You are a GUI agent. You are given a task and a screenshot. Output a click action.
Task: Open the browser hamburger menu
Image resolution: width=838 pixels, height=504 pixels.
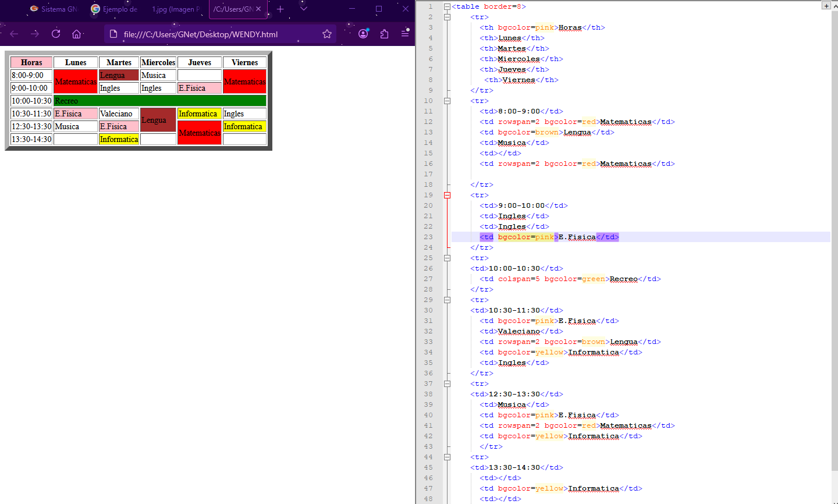pos(405,34)
